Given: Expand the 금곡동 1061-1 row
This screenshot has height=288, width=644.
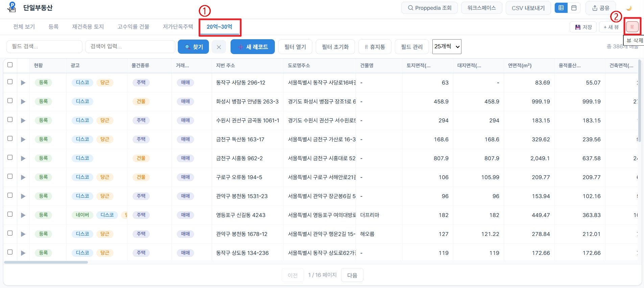Looking at the screenshot, I should (x=23, y=121).
